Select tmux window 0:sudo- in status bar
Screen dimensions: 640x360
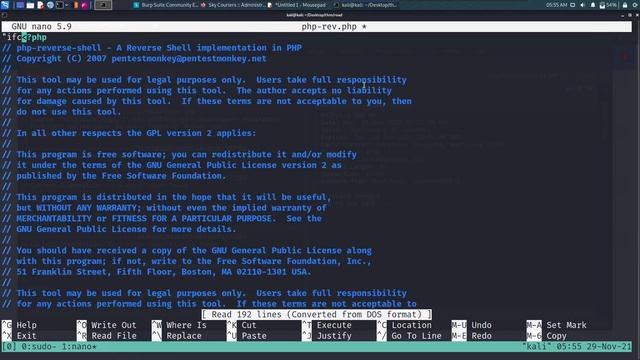[x=38, y=347]
